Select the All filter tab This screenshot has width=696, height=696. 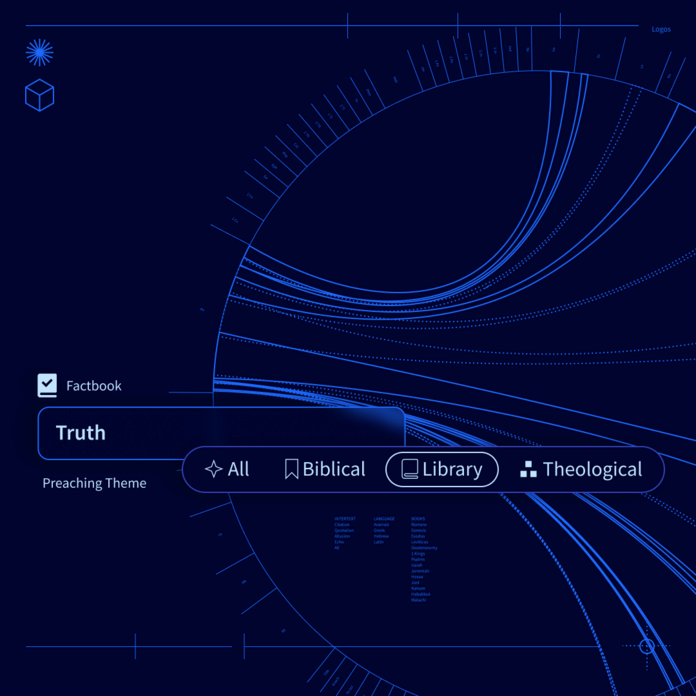[227, 469]
